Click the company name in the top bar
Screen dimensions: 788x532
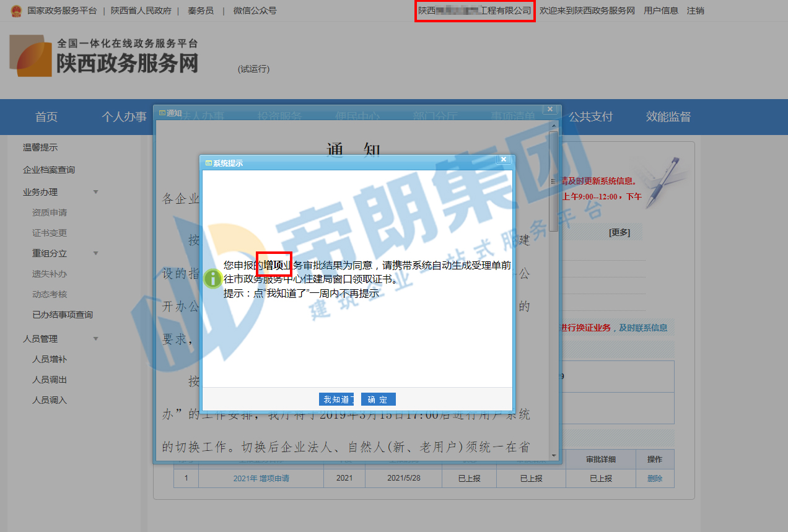tap(475, 11)
